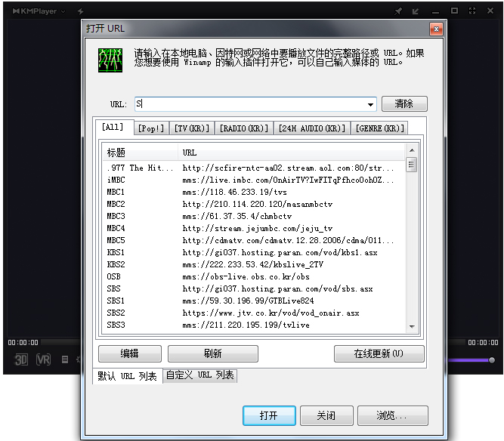This screenshot has width=504, height=441.
Task: Sort by the URL column header
Action: point(291,153)
